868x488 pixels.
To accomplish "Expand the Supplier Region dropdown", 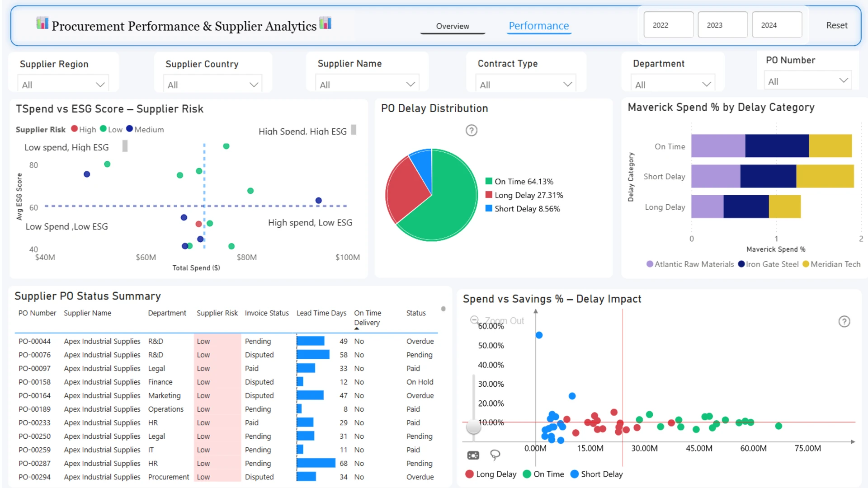I will coord(63,84).
